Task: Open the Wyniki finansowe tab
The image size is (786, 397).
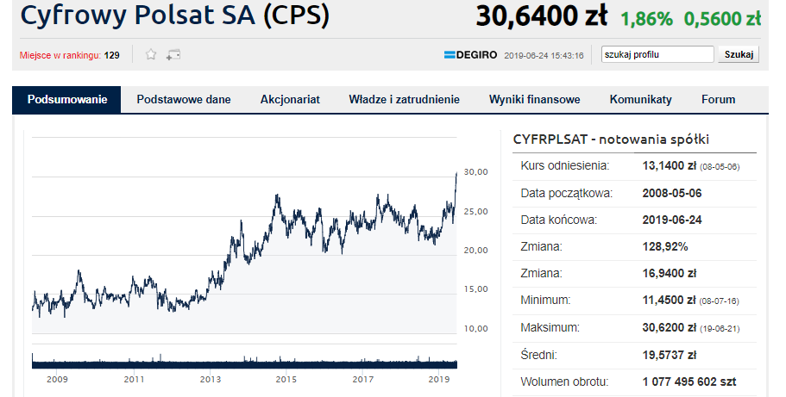Action: pos(534,99)
